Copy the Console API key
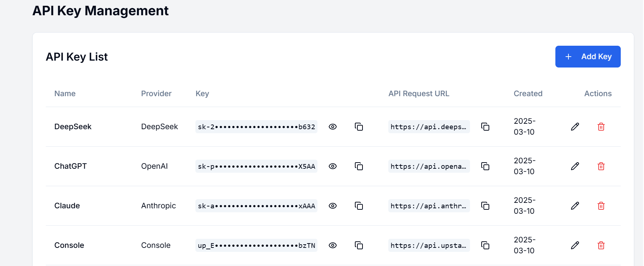 pos(359,245)
